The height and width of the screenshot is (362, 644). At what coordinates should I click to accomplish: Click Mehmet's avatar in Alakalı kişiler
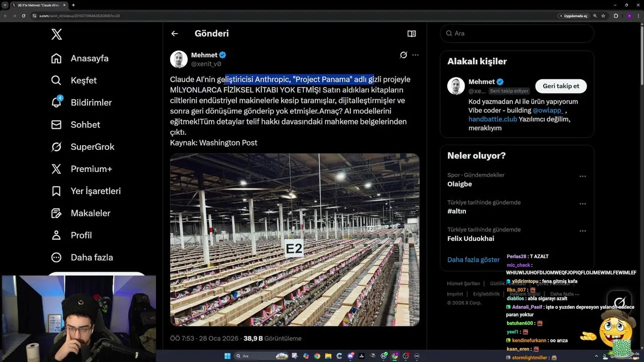456,86
